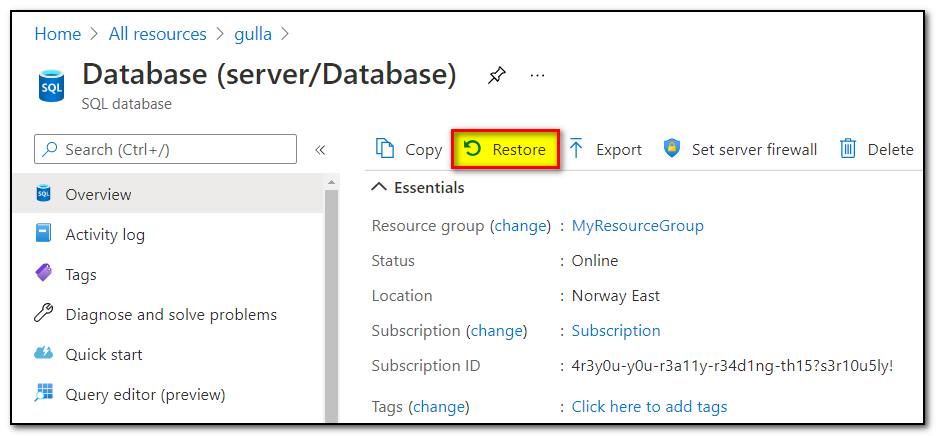This screenshot has height=436, width=936.
Task: Focus the Search (Ctrl+/) field
Action: (165, 149)
